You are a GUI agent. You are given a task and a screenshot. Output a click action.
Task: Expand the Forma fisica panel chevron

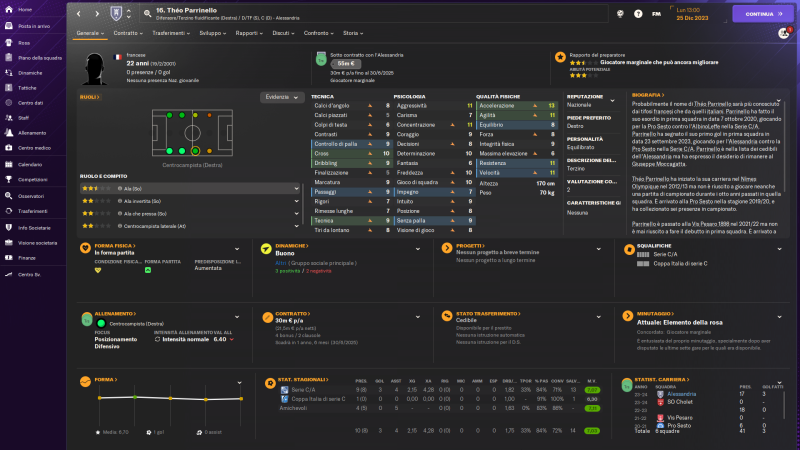pyautogui.click(x=237, y=249)
